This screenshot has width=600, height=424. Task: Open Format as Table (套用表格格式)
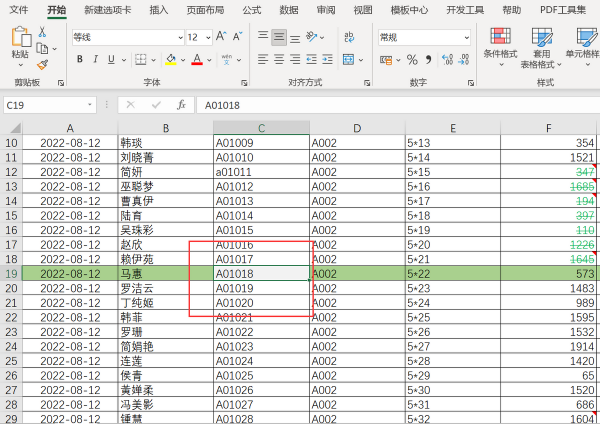[x=542, y=48]
